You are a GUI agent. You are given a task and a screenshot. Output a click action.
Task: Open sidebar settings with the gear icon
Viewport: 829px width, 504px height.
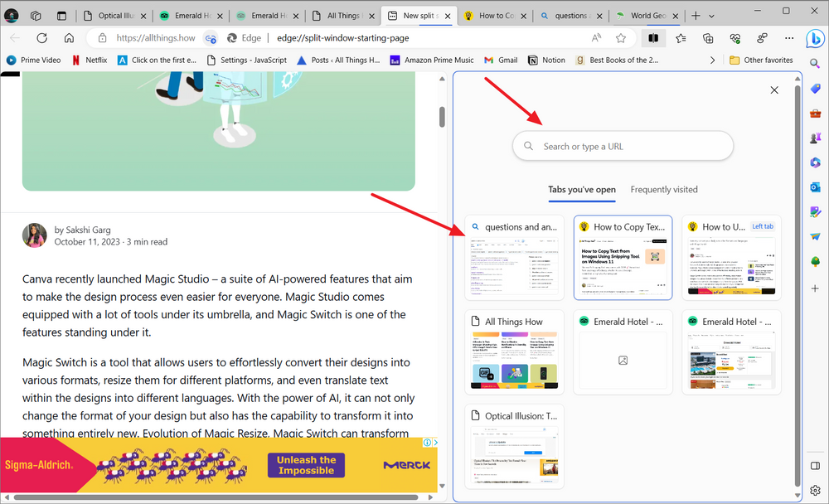coord(816,491)
